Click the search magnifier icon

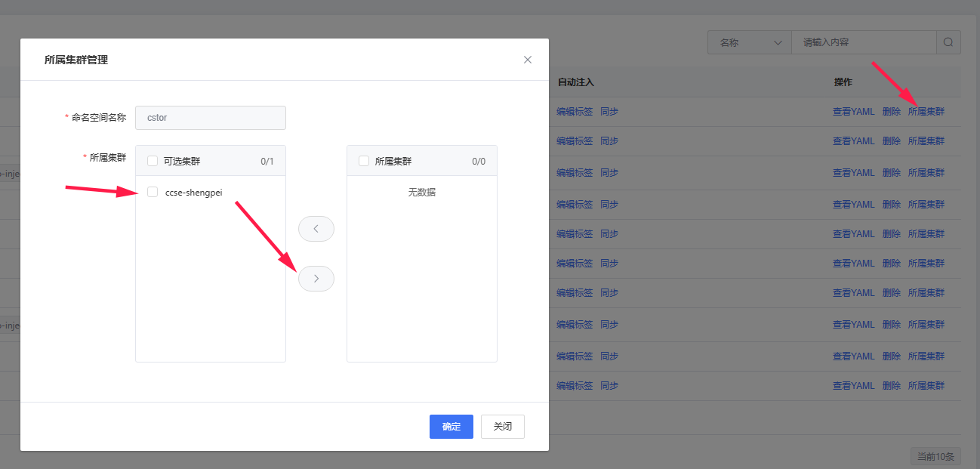coord(948,42)
